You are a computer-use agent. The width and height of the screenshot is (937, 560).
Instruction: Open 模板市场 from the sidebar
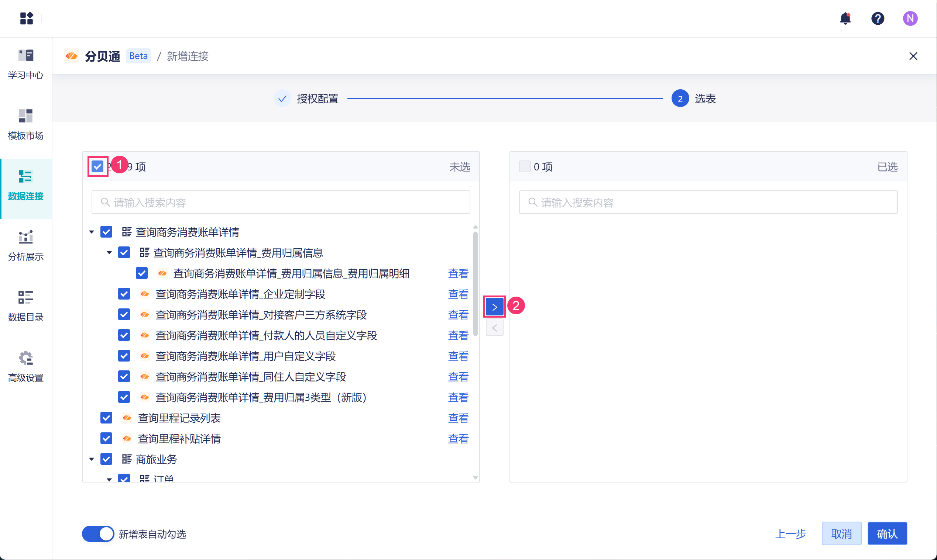click(x=26, y=125)
